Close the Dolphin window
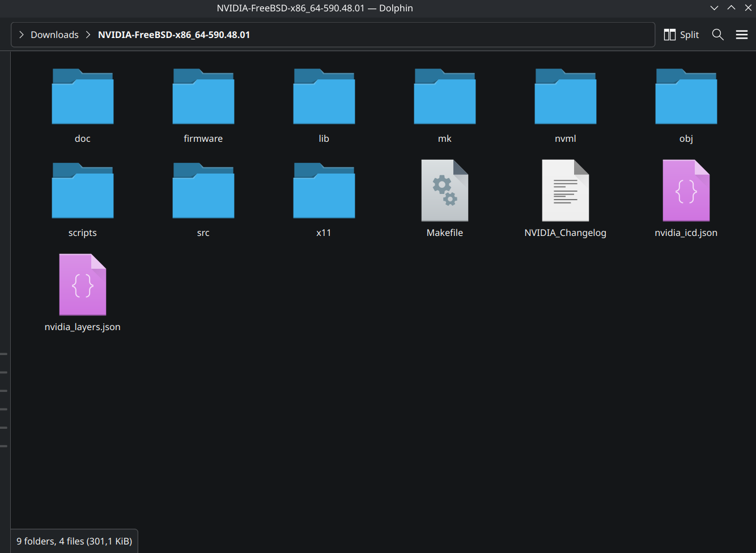 coord(748,8)
